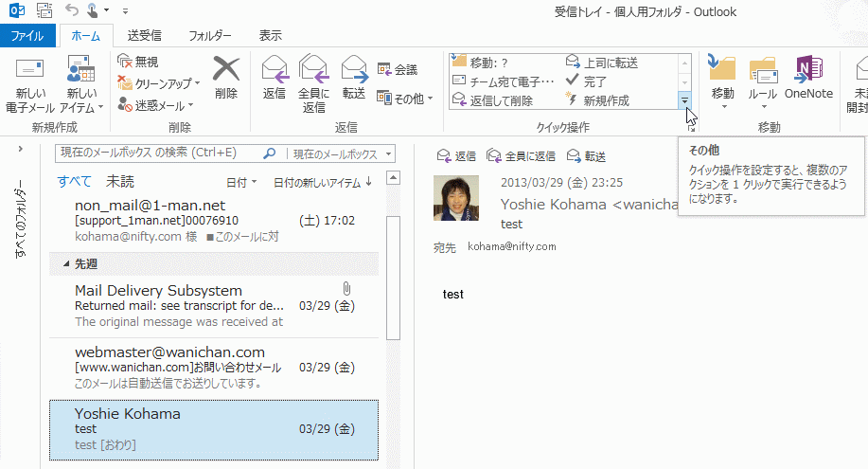Toggle sort order 日付の新しいアイテム
This screenshot has height=469, width=868.
point(322,182)
